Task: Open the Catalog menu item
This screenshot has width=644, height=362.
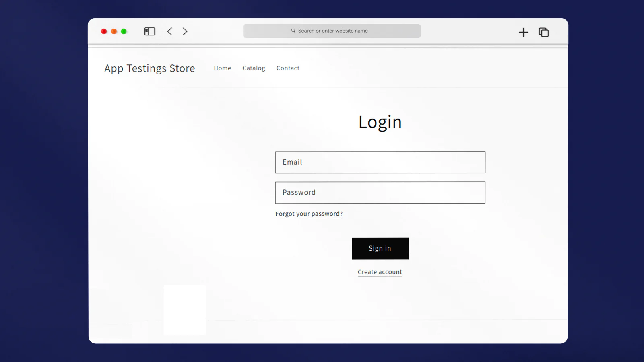Action: tap(254, 68)
